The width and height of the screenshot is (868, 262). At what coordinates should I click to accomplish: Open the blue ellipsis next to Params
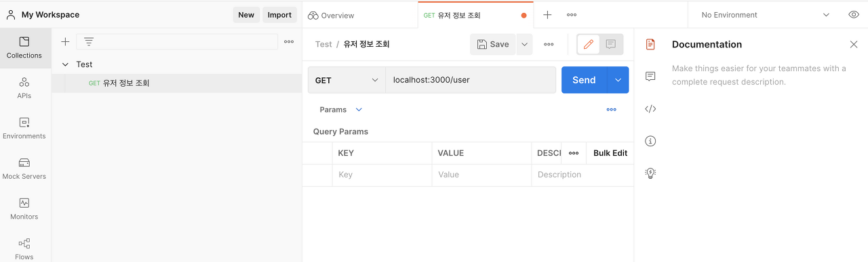pos(612,110)
